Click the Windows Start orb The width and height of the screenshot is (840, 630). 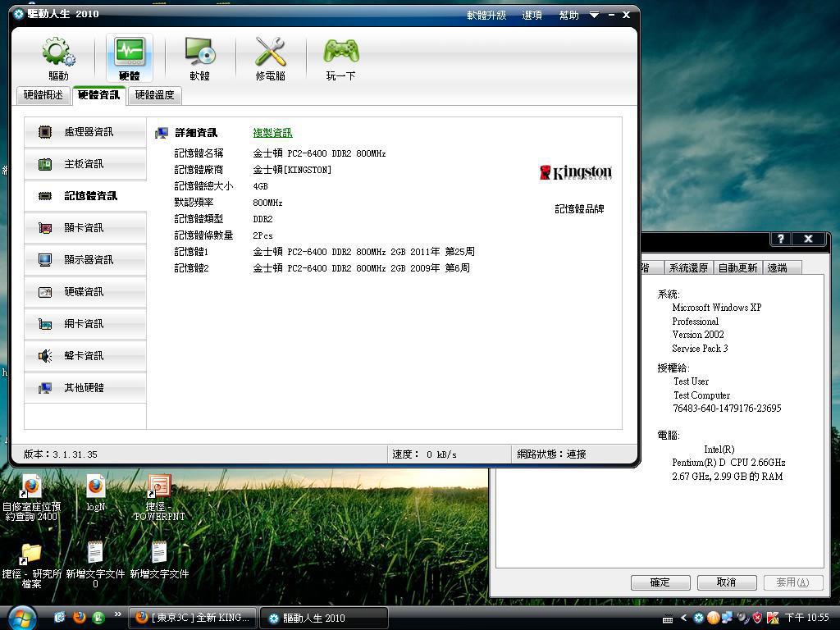click(22, 616)
